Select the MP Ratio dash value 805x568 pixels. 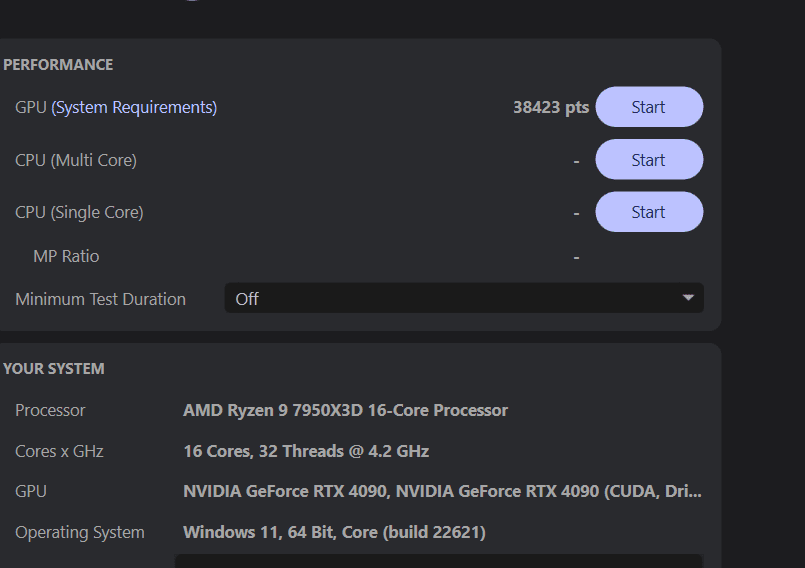(577, 257)
